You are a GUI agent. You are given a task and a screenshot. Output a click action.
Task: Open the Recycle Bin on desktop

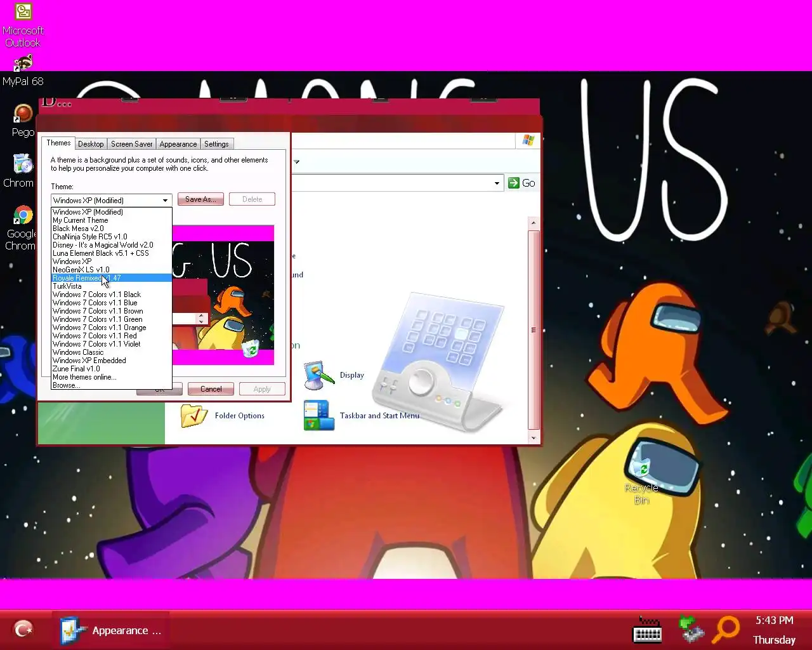pos(641,481)
